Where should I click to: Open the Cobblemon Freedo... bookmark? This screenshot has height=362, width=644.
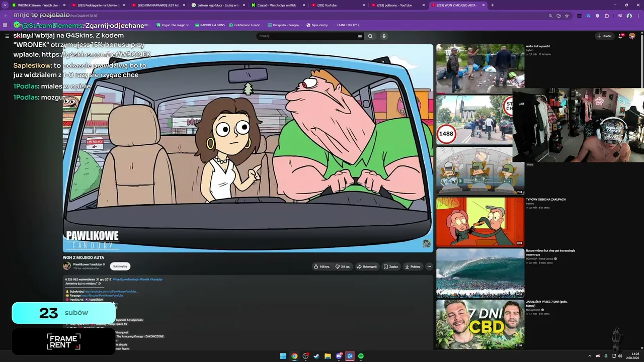click(245, 25)
